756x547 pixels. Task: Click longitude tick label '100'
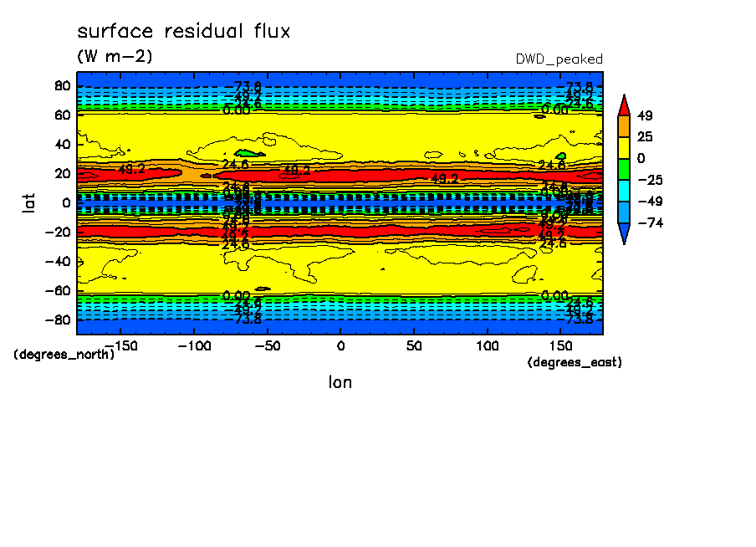tap(488, 346)
